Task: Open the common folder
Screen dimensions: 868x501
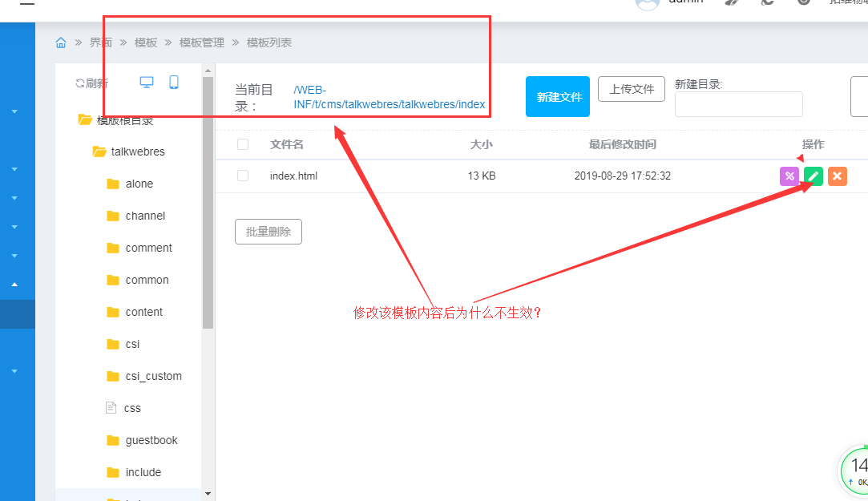Action: [x=147, y=280]
